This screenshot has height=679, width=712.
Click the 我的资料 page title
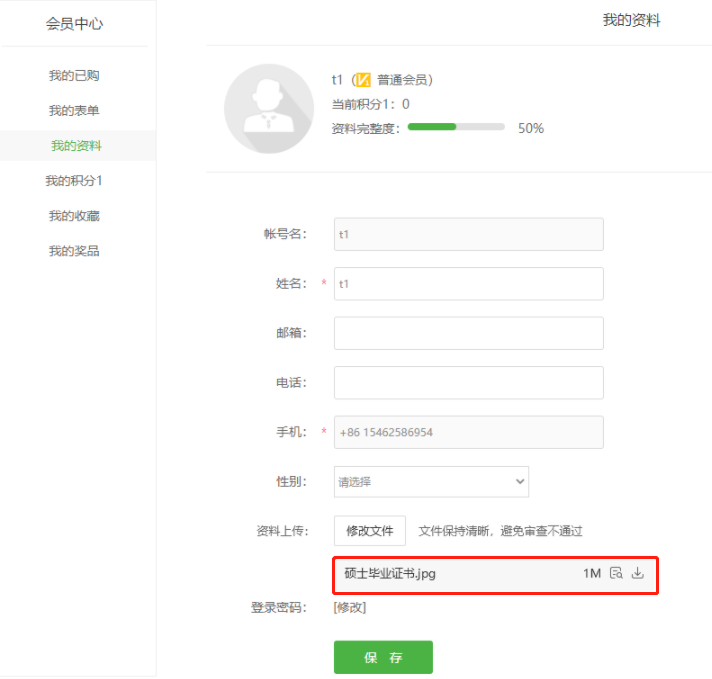click(x=631, y=20)
